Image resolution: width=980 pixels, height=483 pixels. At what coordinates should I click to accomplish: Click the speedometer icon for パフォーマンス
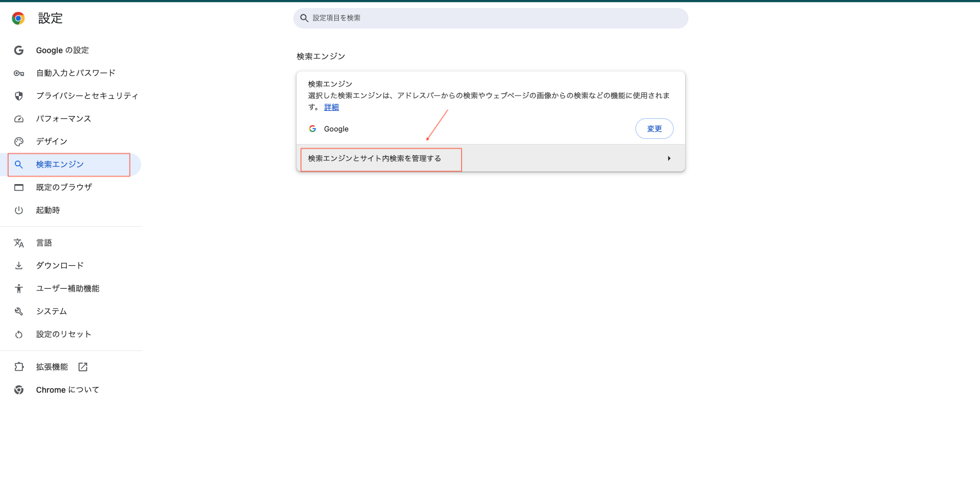(x=19, y=119)
